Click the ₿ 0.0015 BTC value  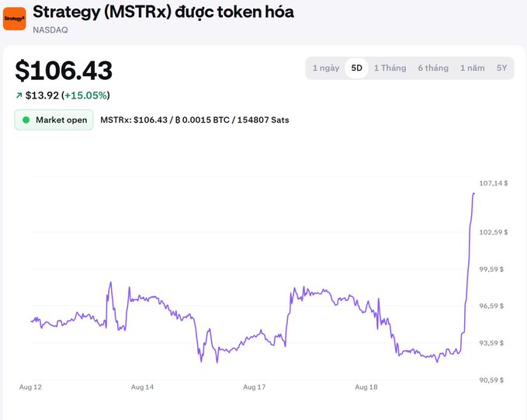[203, 120]
